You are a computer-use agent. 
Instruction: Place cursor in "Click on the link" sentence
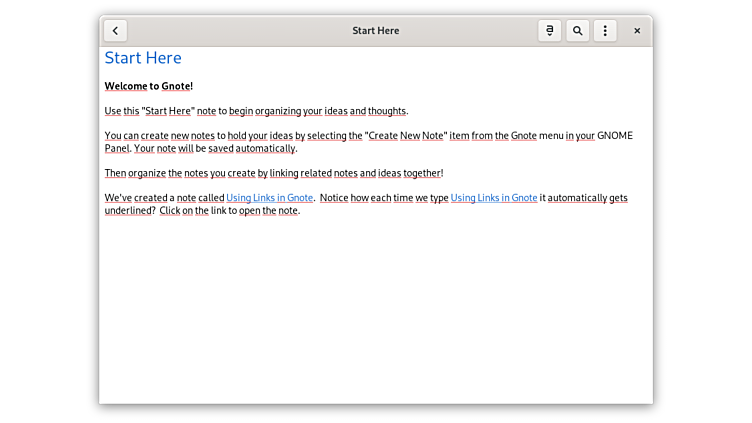228,211
